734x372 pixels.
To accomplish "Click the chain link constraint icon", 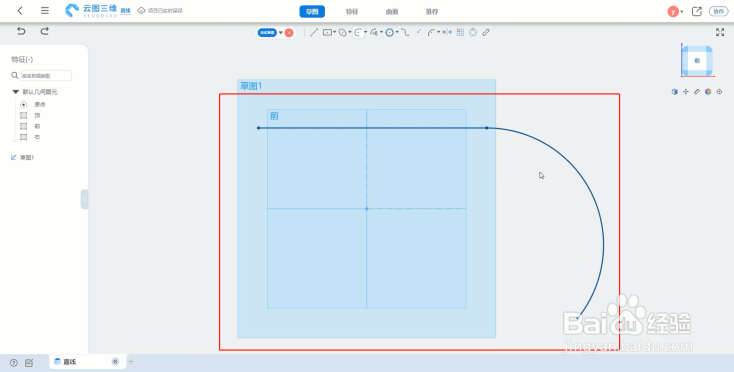I will click(x=486, y=32).
